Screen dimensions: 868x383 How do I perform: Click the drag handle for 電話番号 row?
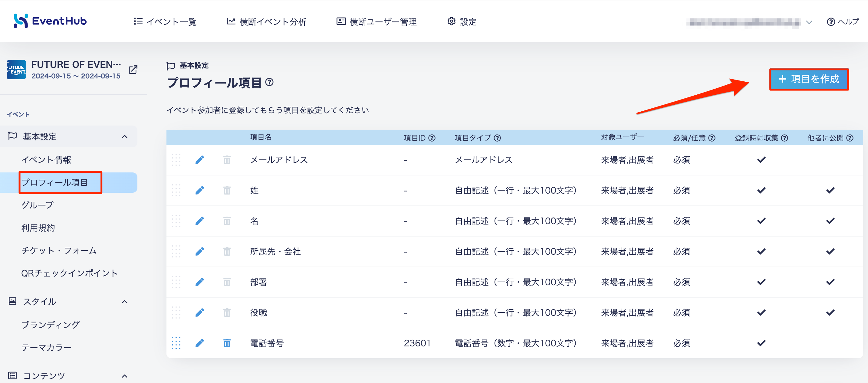point(176,343)
